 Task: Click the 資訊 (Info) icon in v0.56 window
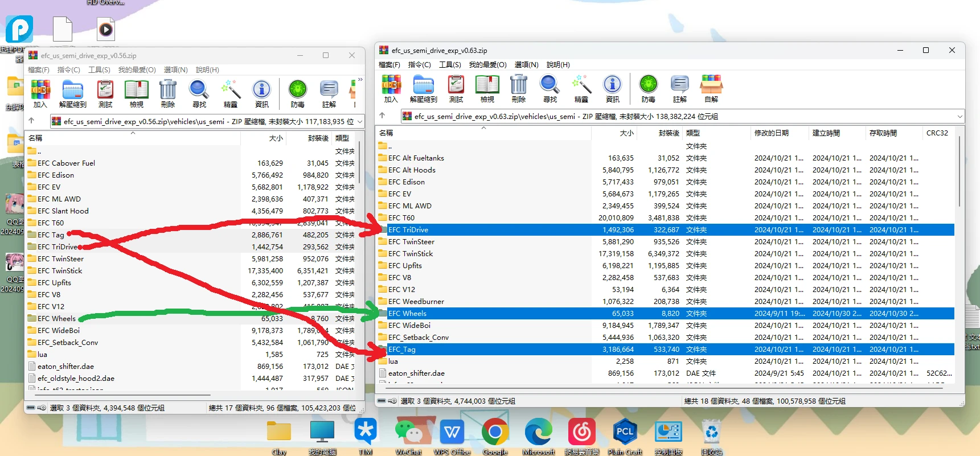[x=262, y=94]
